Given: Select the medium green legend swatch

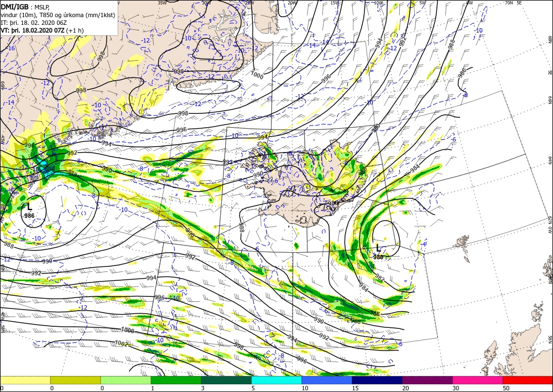Looking at the screenshot, I should 176,380.
